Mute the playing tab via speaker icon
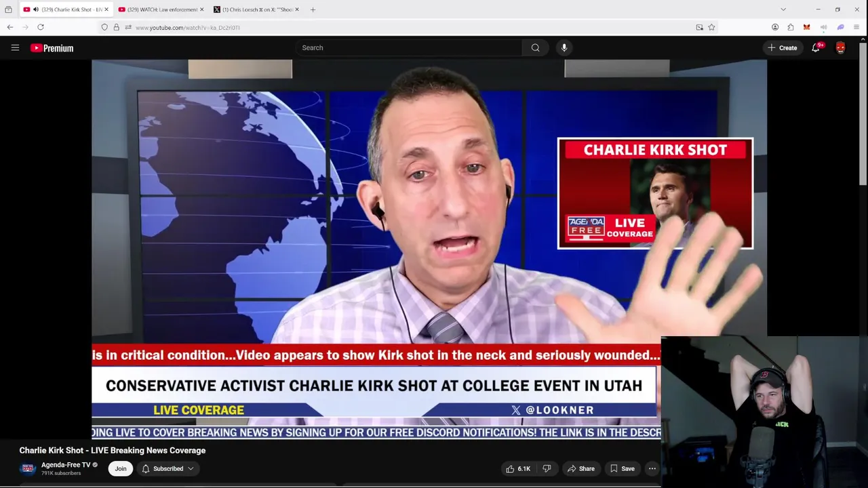Viewport: 868px width, 488px height. [x=36, y=9]
